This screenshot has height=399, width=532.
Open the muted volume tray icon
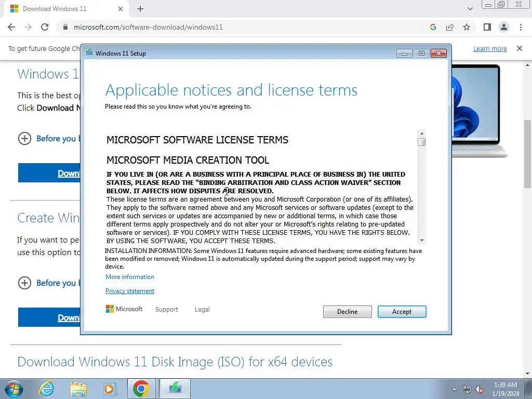point(480,390)
